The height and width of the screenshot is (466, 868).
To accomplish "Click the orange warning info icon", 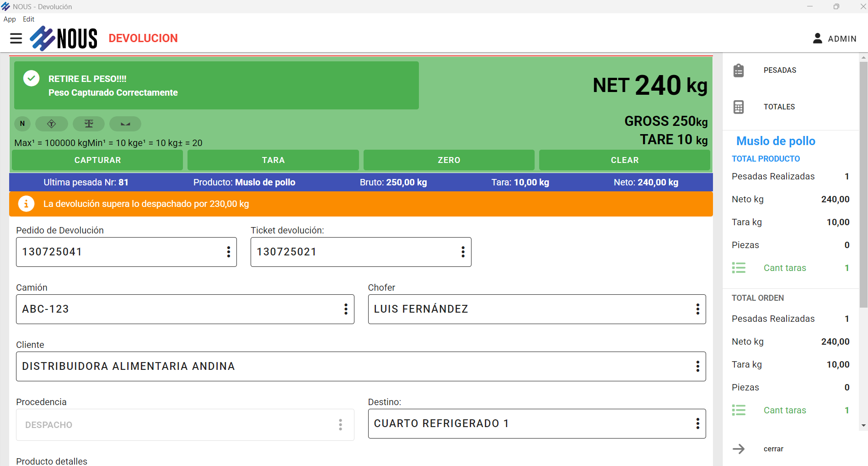I will click(x=26, y=204).
